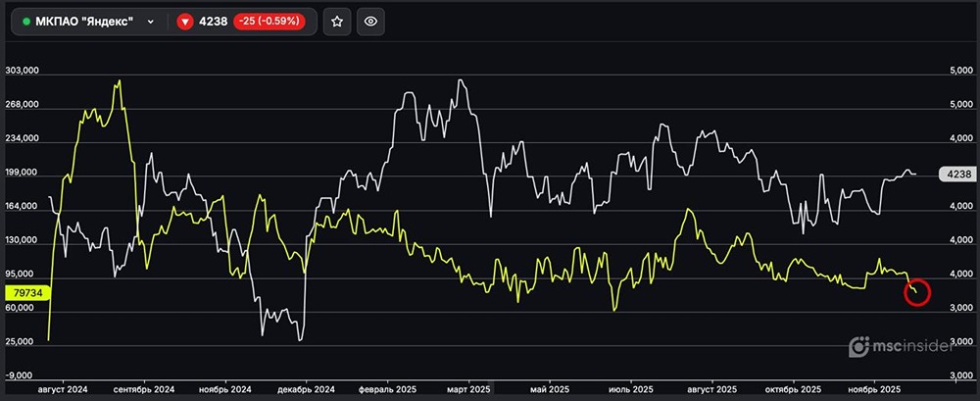Expand the МКПАО "Яндекс" dropdown chevron
Viewport: 980px width, 401px height.
(x=150, y=21)
